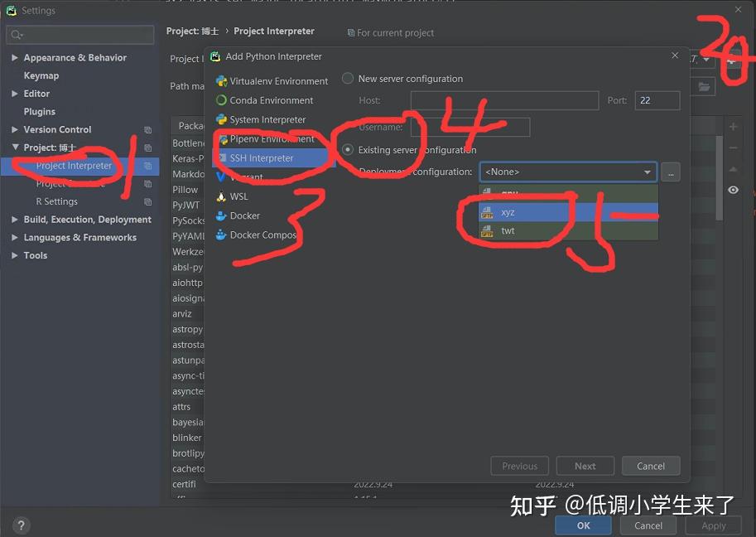756x537 pixels.
Task: Click inside the Host input field
Action: tap(504, 99)
